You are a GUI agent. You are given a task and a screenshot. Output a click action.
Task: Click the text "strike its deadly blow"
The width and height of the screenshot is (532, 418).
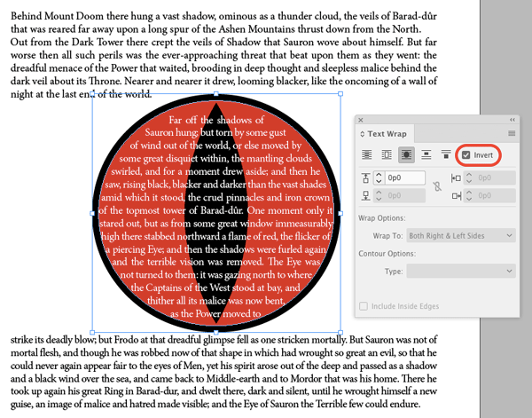point(53,340)
